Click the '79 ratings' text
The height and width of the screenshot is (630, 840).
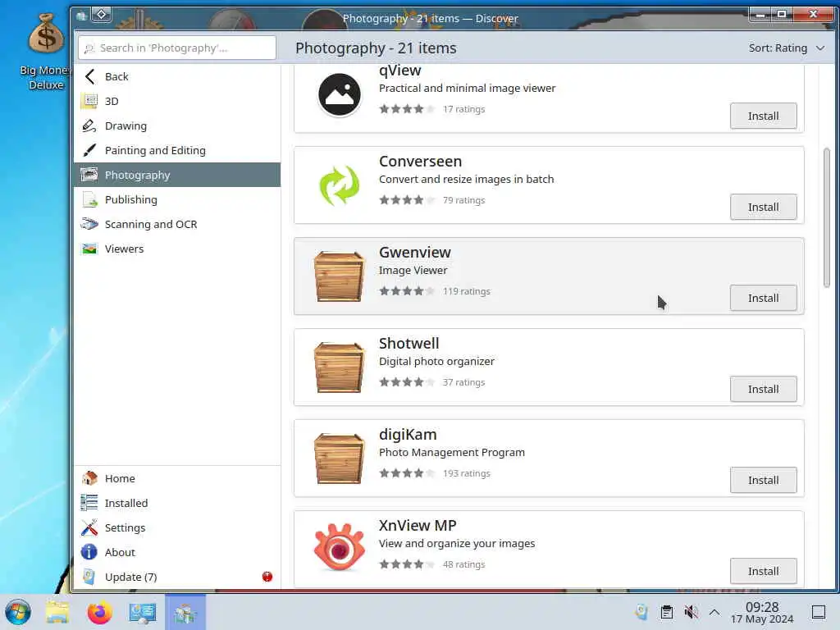(463, 200)
